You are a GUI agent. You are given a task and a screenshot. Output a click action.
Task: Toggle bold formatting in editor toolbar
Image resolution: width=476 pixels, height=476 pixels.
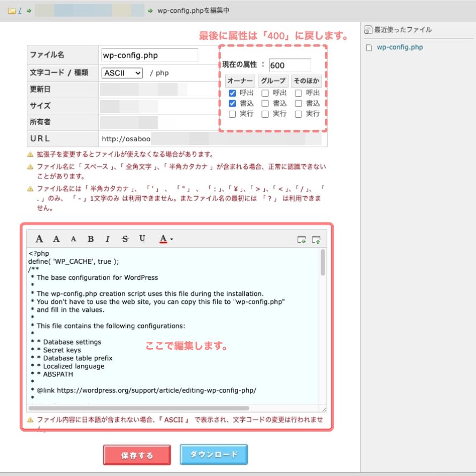coord(90,239)
